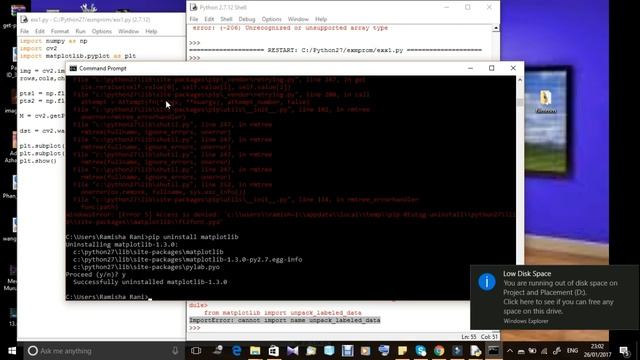Click the 'plt.show()' line in the editor
The width and height of the screenshot is (640, 360).
[38, 161]
